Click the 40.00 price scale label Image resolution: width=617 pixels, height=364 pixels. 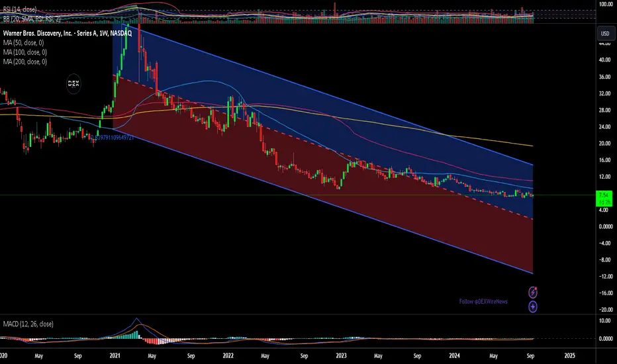(x=604, y=60)
